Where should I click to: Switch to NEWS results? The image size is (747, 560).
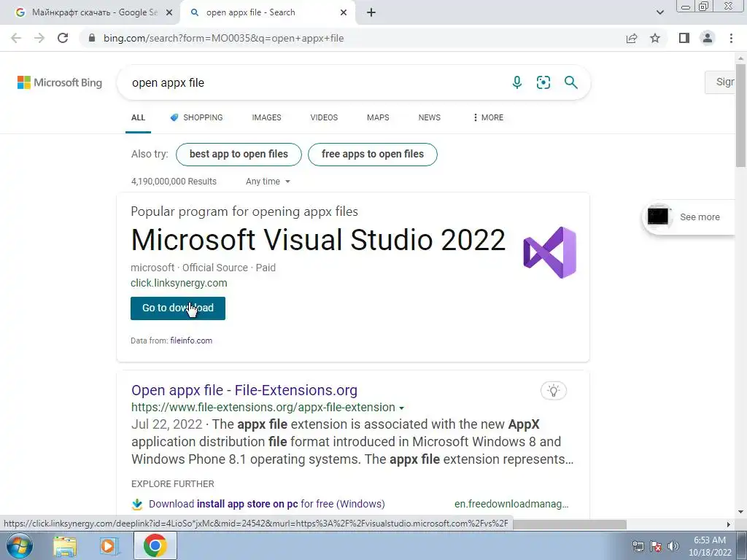pyautogui.click(x=429, y=117)
